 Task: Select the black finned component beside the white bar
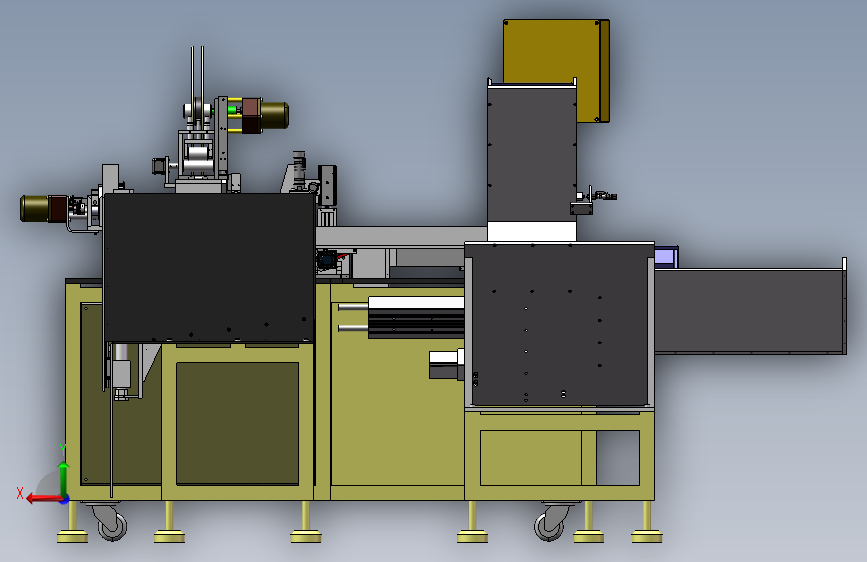click(x=416, y=323)
